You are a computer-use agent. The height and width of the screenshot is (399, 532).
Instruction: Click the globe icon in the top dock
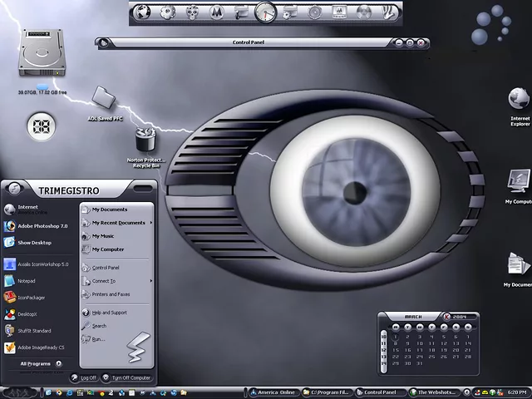(142, 12)
